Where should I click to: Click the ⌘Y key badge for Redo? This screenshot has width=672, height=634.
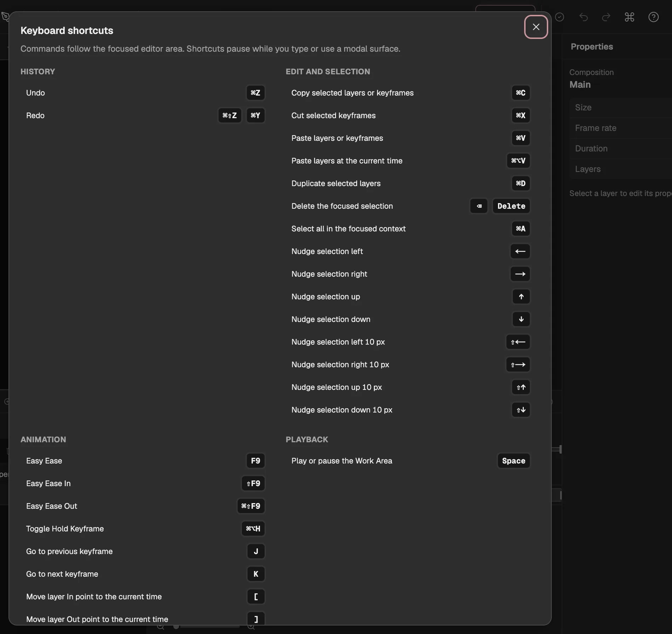(255, 115)
